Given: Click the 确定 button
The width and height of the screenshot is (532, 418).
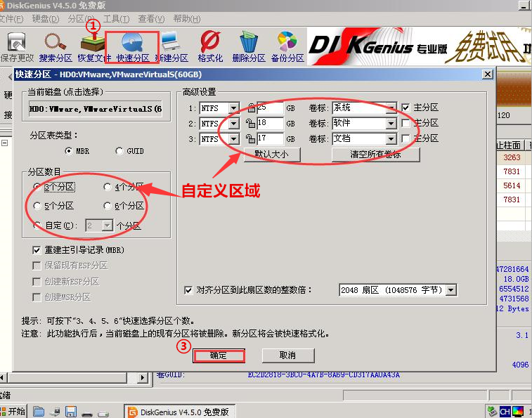Looking at the screenshot, I should tap(219, 355).
